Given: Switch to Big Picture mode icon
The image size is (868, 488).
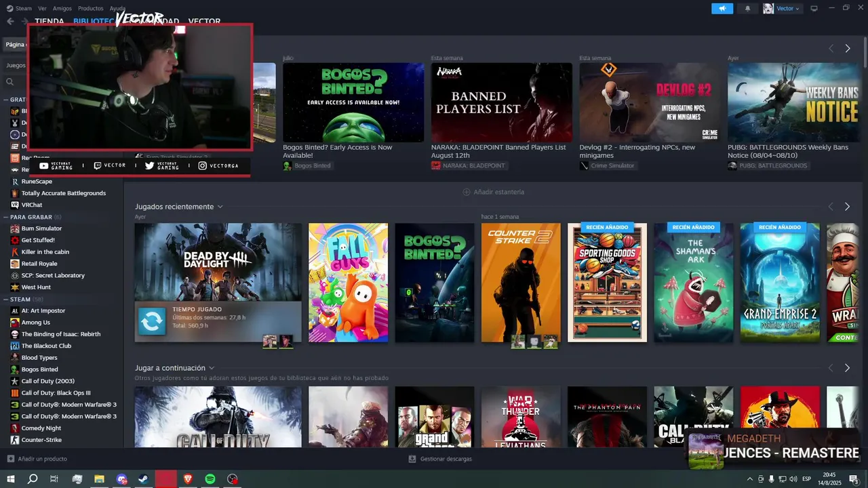Looking at the screenshot, I should click(814, 8).
